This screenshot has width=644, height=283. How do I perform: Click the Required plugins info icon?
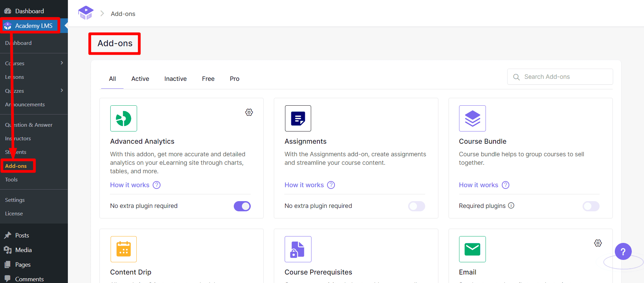tap(511, 206)
